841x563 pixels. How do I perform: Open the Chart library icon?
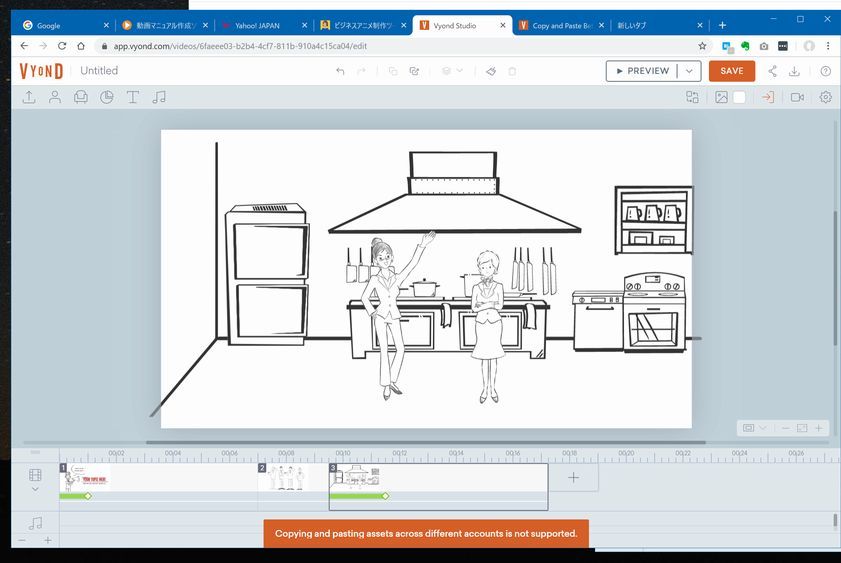[x=107, y=97]
